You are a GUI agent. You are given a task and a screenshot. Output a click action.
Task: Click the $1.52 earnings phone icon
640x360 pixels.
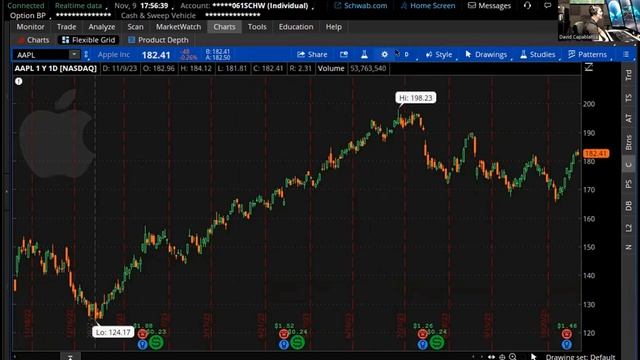click(284, 334)
